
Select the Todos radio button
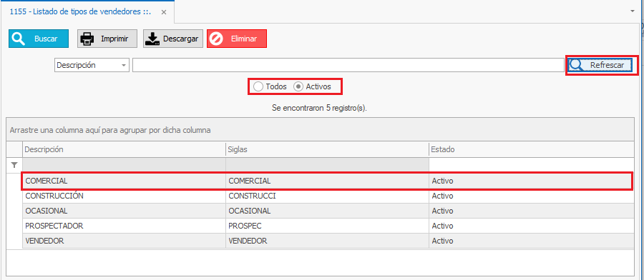[x=258, y=86]
